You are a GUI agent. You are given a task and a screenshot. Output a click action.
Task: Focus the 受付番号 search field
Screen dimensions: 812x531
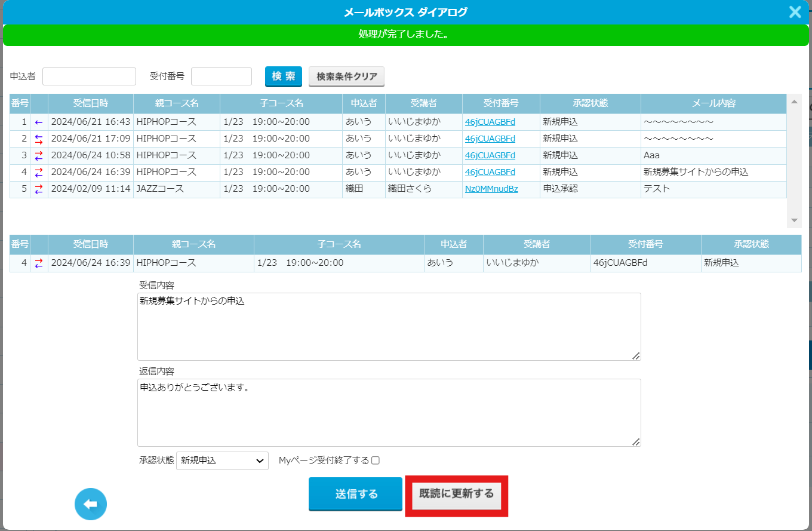[x=222, y=76]
